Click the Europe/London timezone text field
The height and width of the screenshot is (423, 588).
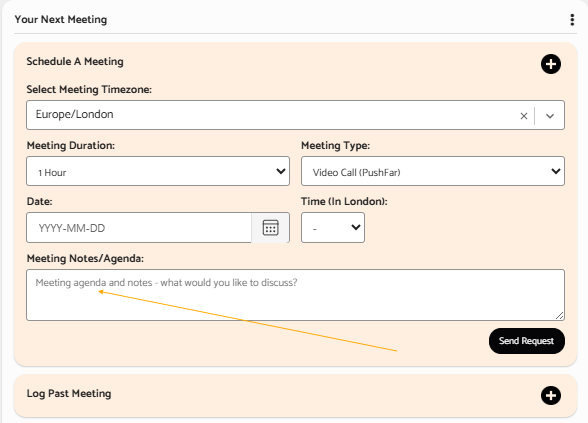(x=272, y=115)
